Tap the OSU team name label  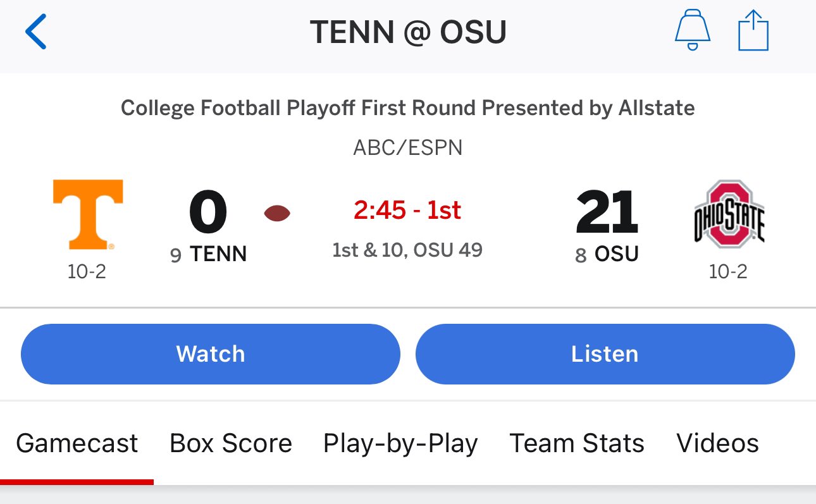click(617, 254)
